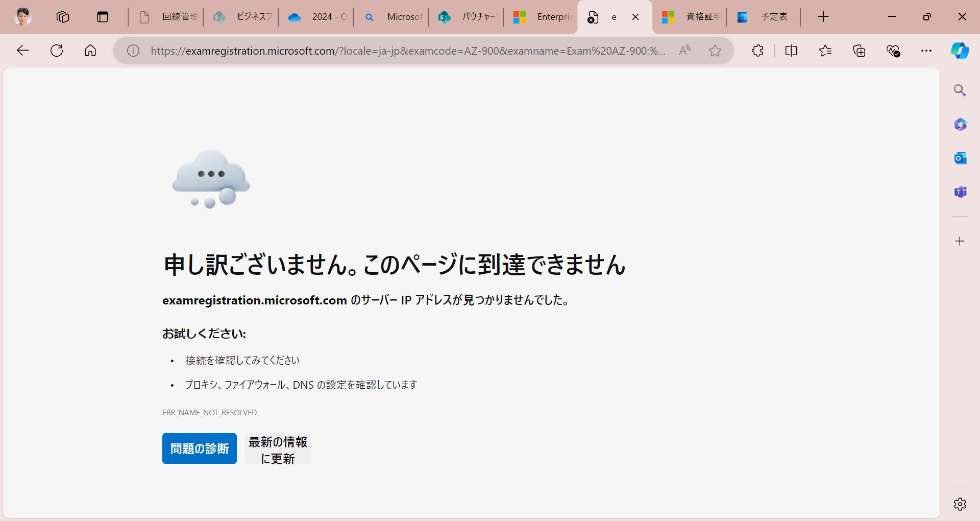This screenshot has height=521, width=980.
Task: Open a new browser tab
Action: (x=823, y=17)
